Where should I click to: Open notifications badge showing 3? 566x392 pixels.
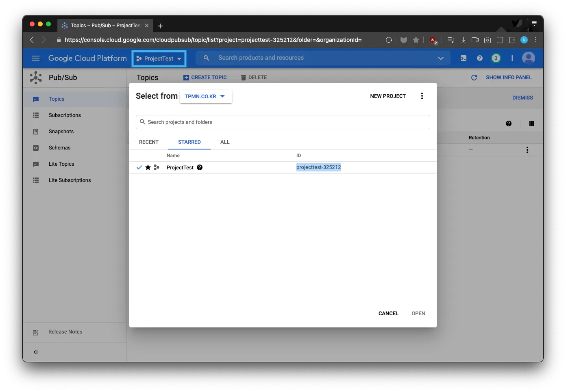tap(496, 58)
